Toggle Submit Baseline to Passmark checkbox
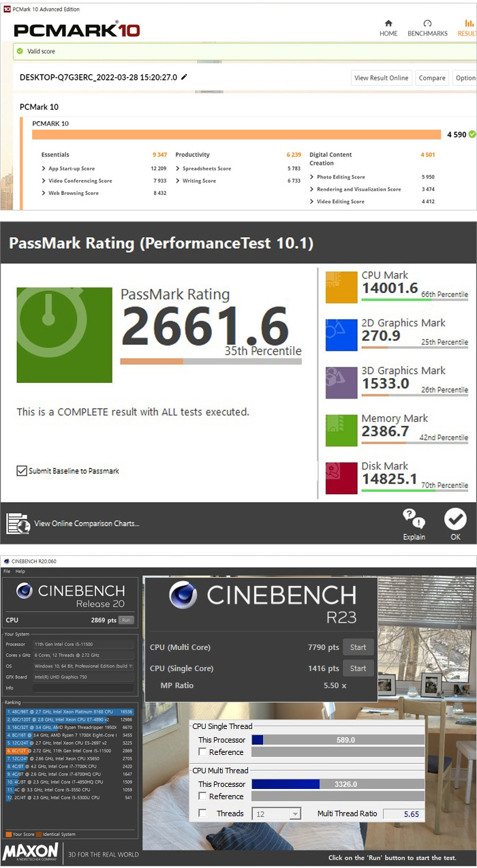The image size is (477, 868). [22, 471]
